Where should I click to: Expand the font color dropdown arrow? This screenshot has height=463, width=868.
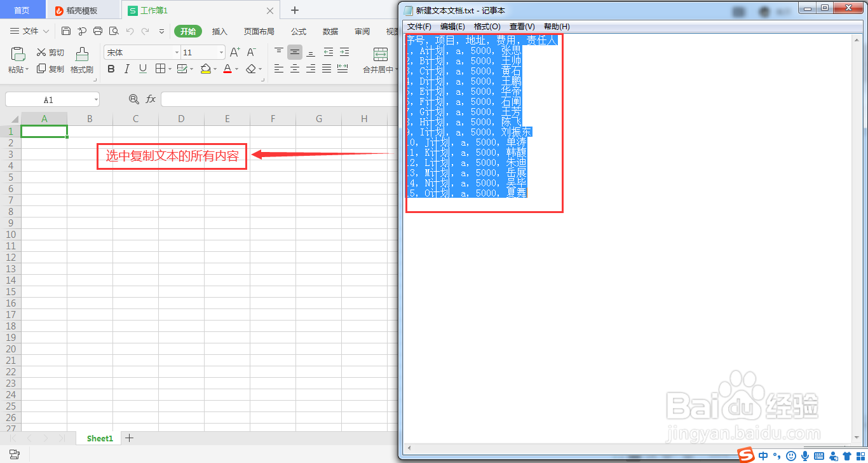tap(236, 69)
